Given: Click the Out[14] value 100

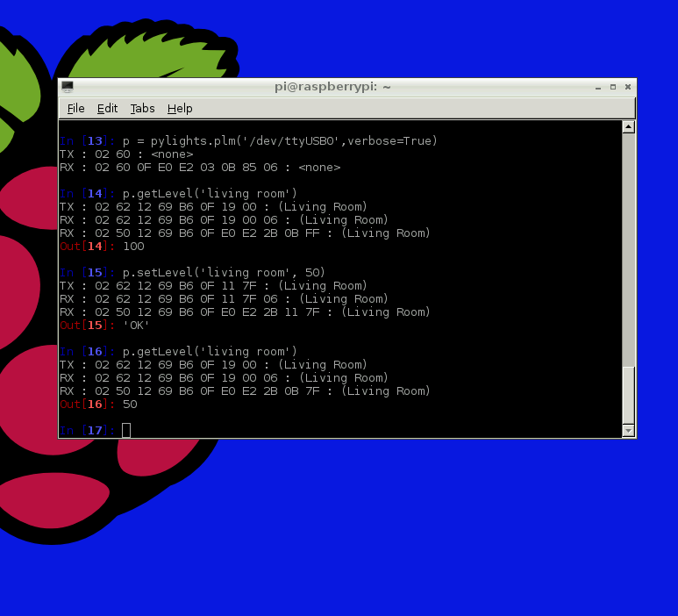Looking at the screenshot, I should pos(133,247).
